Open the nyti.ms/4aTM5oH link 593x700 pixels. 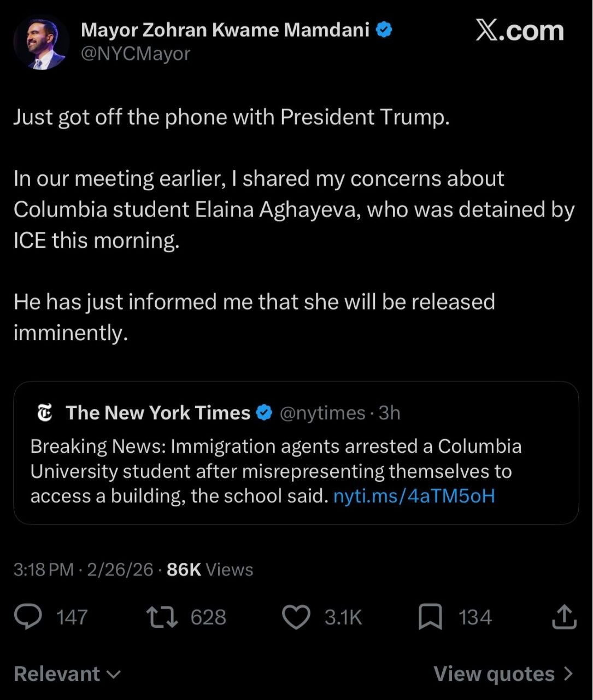(x=414, y=496)
